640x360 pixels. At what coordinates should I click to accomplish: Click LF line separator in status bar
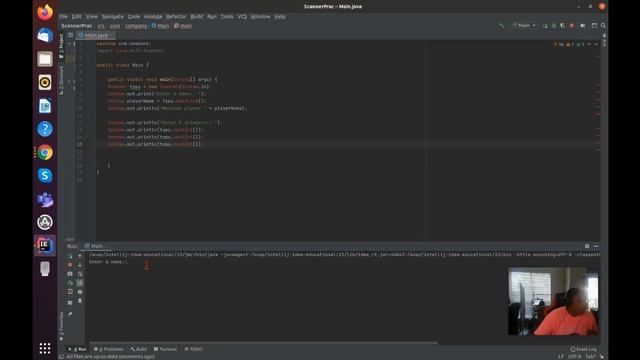click(561, 356)
